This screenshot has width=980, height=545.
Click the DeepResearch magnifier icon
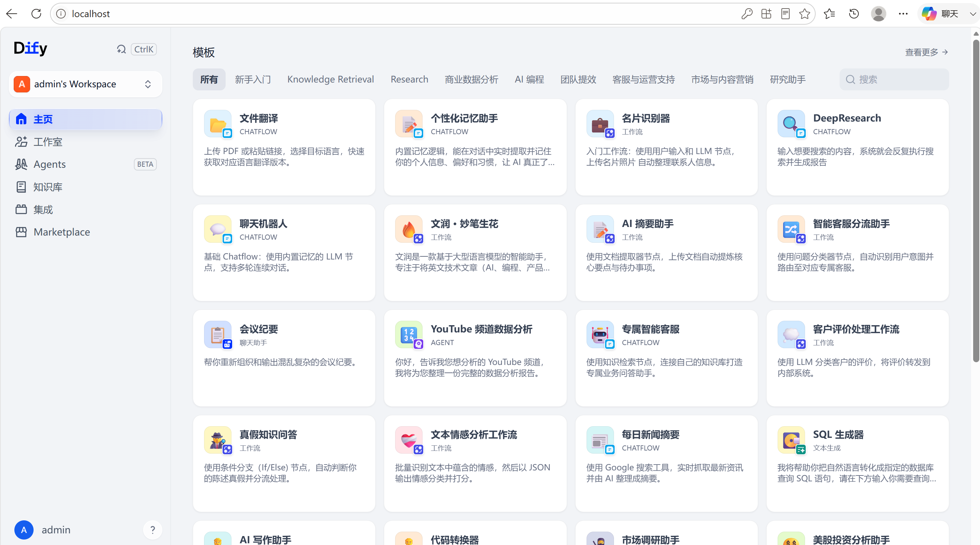point(791,124)
